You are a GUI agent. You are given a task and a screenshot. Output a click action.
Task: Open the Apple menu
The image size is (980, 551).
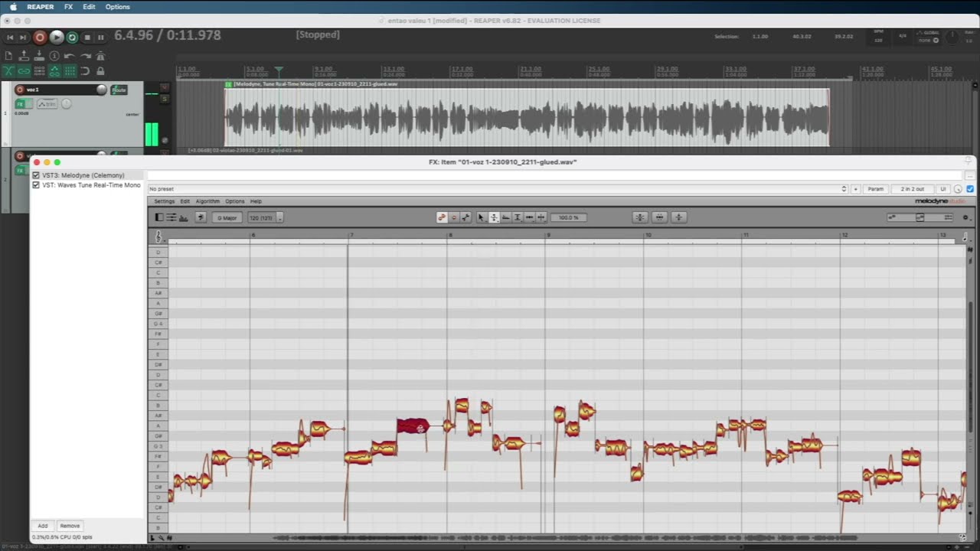pyautogui.click(x=13, y=6)
